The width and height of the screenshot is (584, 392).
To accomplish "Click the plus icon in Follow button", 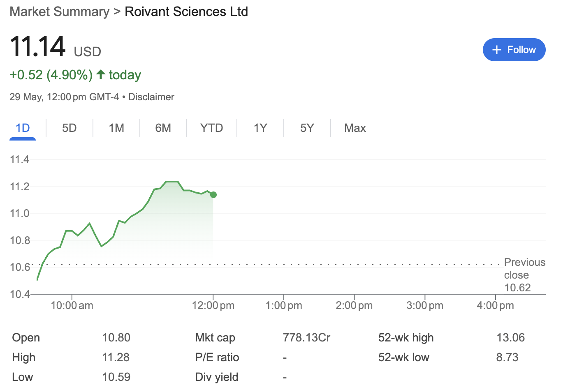I will (497, 50).
